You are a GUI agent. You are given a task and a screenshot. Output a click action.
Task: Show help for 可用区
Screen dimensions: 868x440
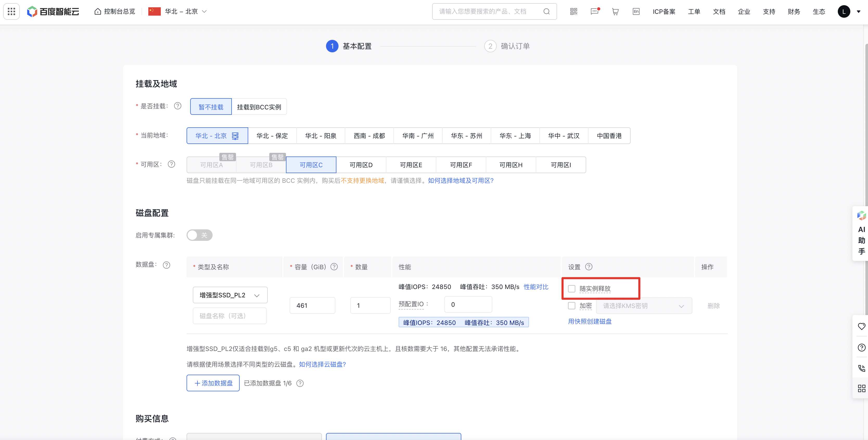[x=171, y=164]
